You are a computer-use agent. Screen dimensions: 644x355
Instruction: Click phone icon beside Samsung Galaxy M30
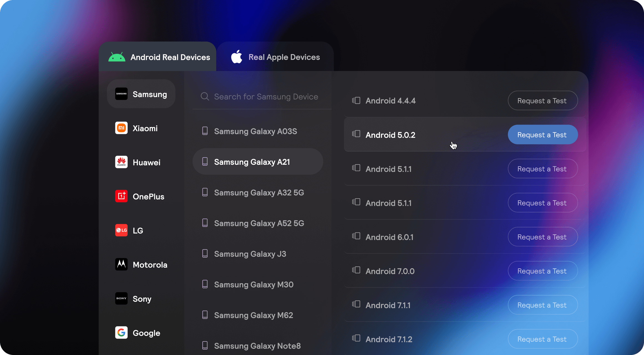[205, 284]
